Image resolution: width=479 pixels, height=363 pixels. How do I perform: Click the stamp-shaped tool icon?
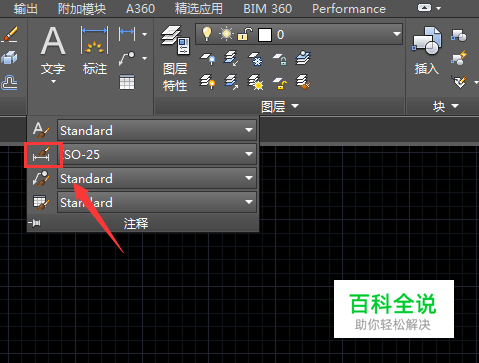[9, 82]
